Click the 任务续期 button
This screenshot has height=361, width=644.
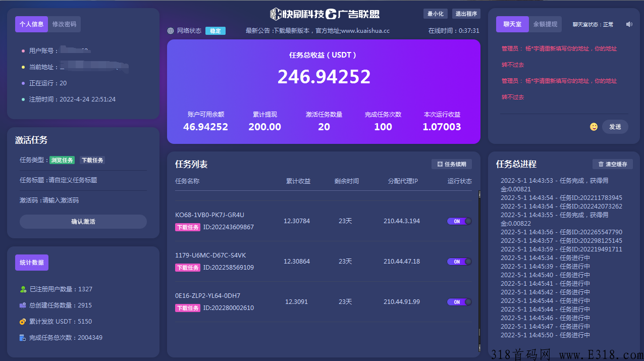point(452,164)
